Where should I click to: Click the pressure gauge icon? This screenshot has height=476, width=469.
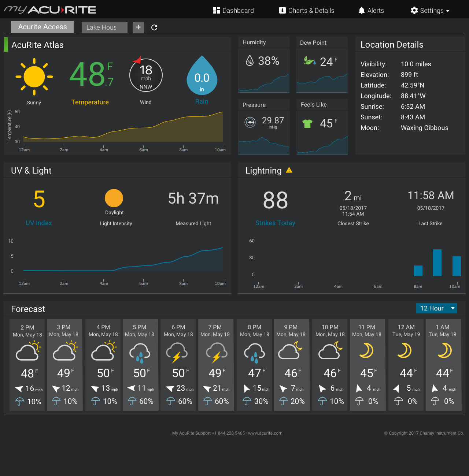tap(250, 122)
